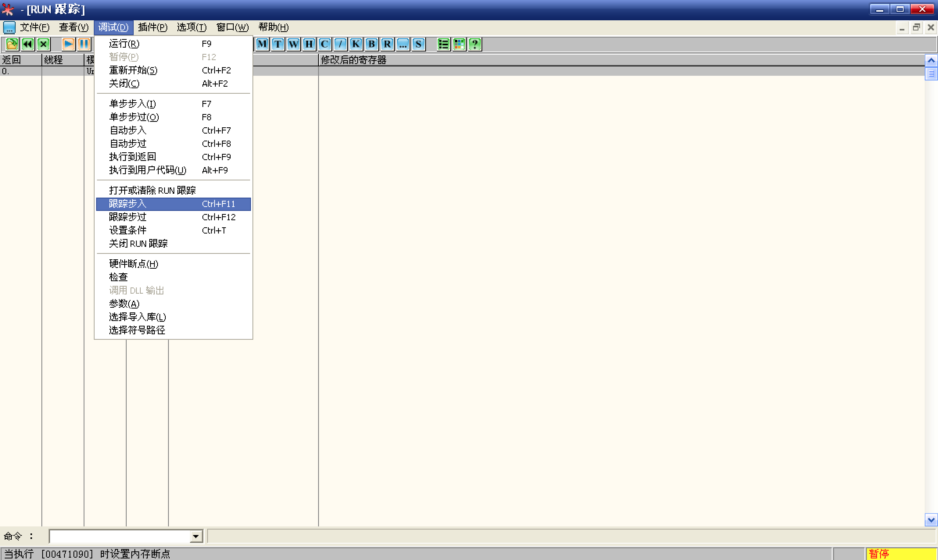938x560 pixels.
Task: Open the call stack K icon
Action: click(x=356, y=44)
